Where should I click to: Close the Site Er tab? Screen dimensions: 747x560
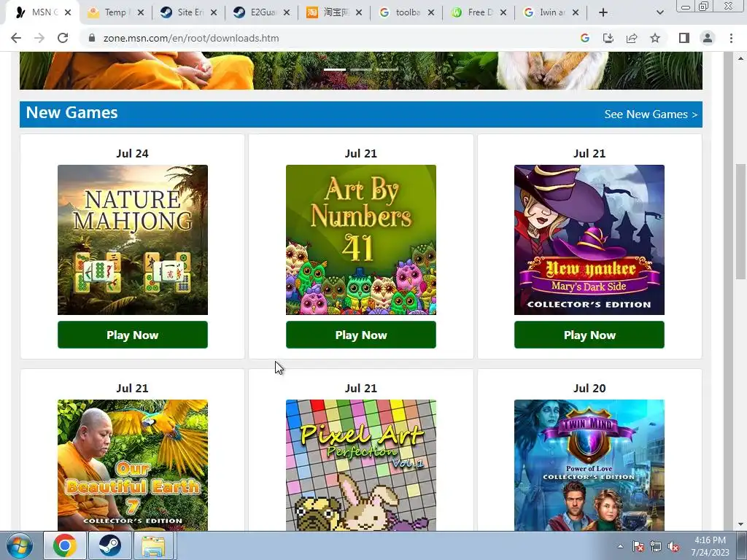(214, 12)
